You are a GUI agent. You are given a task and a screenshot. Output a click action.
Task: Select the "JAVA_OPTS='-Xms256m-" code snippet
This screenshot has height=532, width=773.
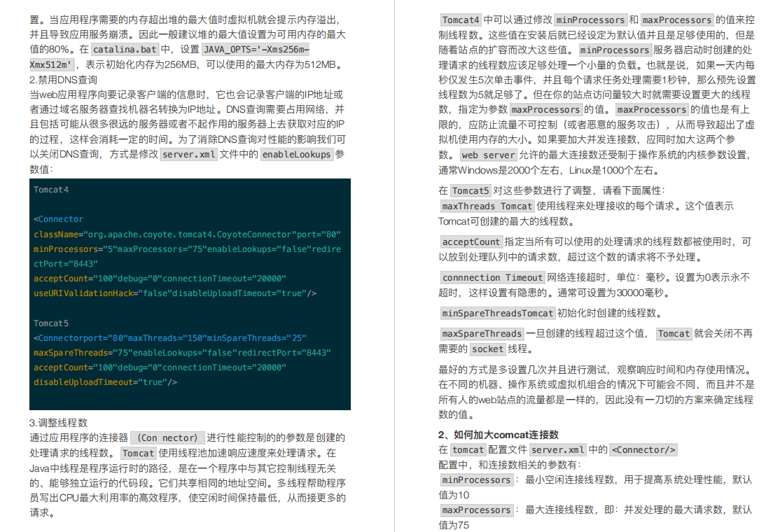tap(256, 49)
